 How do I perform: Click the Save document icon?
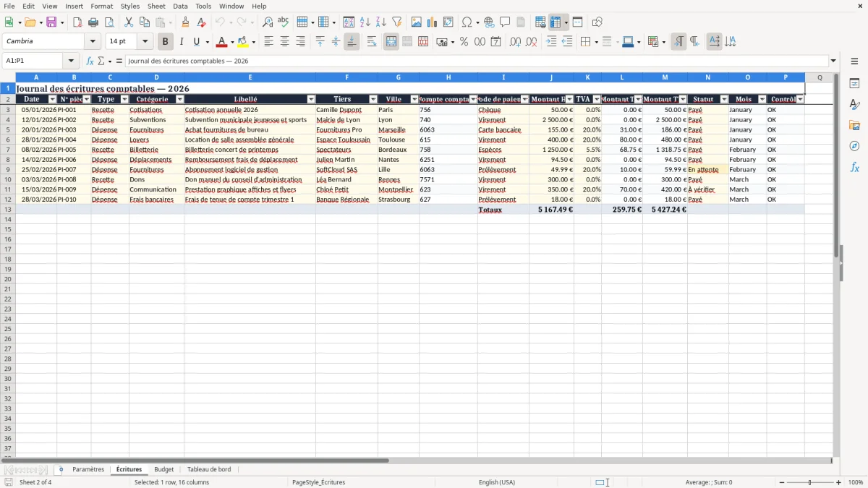(51, 22)
